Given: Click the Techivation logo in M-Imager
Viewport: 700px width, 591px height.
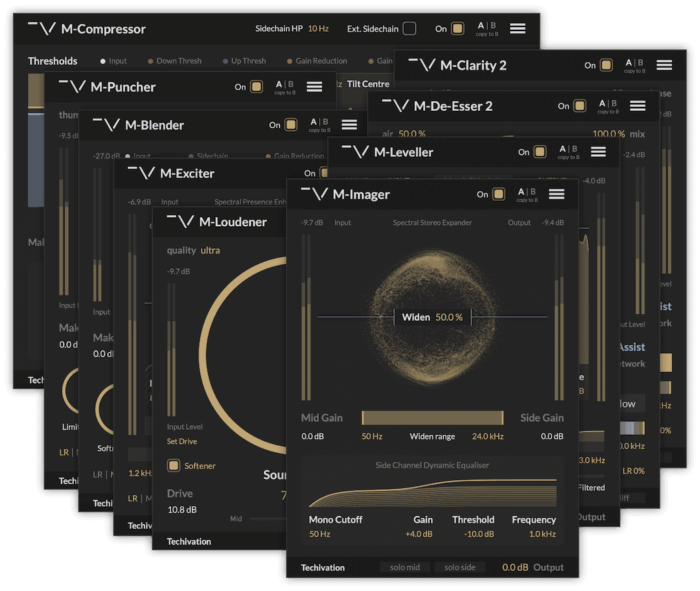Looking at the screenshot, I should pos(314,194).
